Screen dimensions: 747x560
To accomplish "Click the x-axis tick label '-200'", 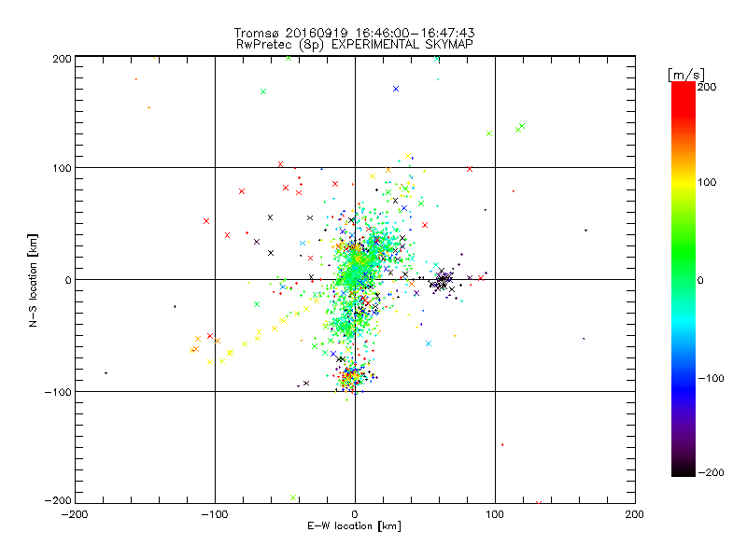I will coord(75,514).
